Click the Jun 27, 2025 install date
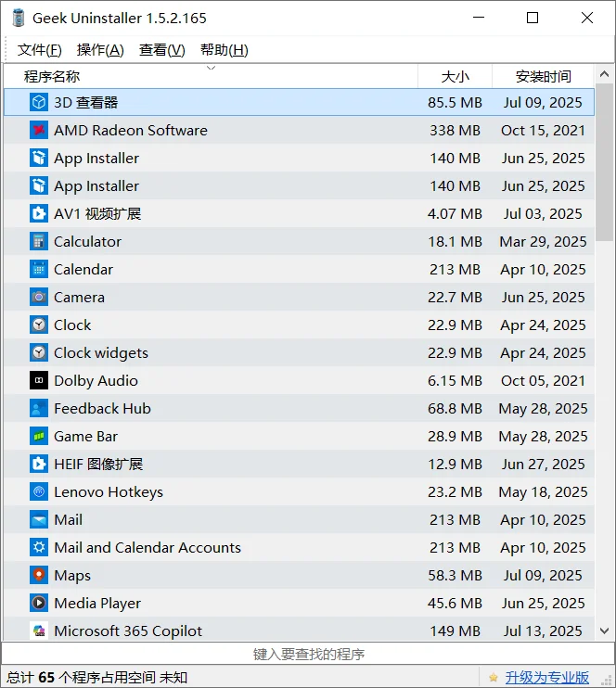This screenshot has width=616, height=688. [543, 464]
